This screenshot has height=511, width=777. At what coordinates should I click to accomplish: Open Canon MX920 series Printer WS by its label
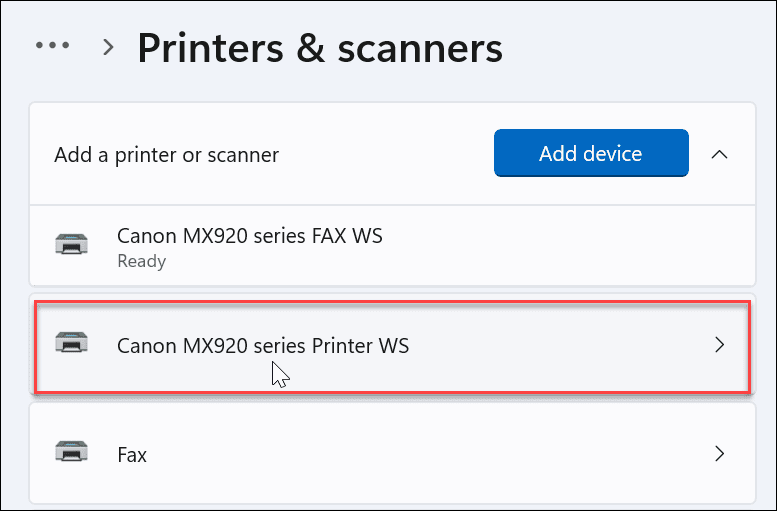click(x=263, y=346)
